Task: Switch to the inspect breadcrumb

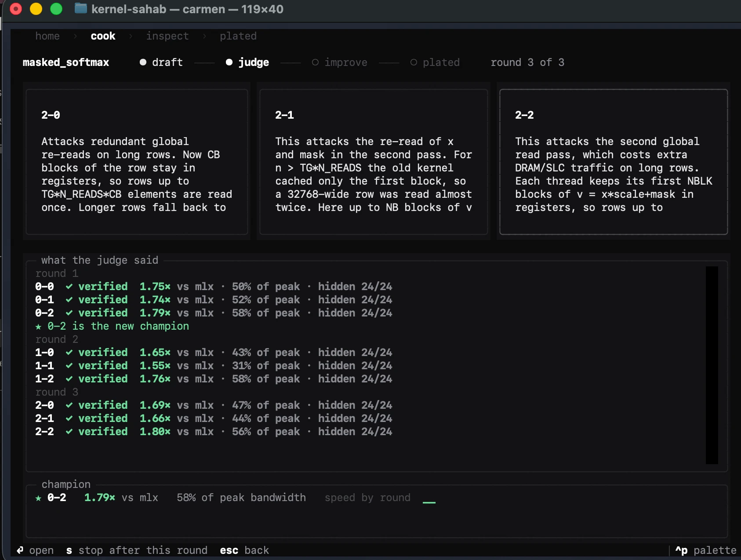Action: tap(167, 36)
